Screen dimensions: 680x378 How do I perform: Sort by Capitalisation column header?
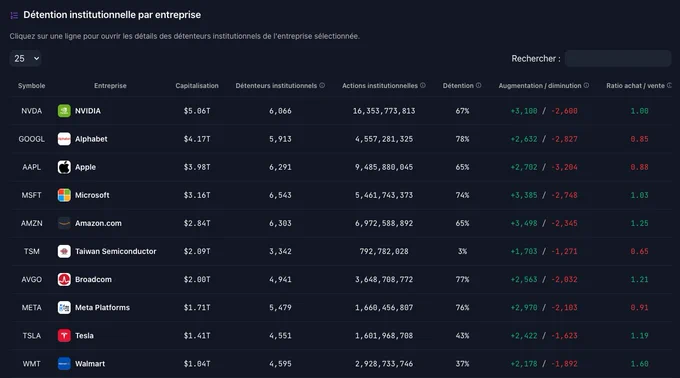point(197,86)
